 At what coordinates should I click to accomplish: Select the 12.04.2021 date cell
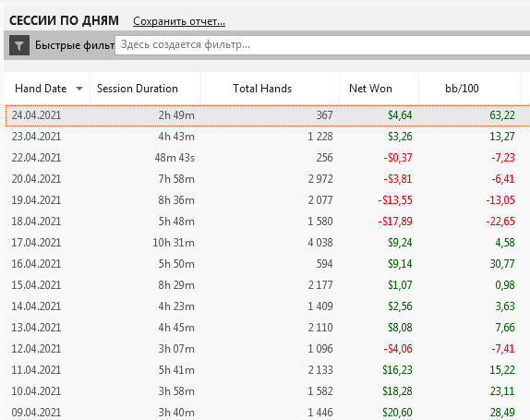pos(36,349)
